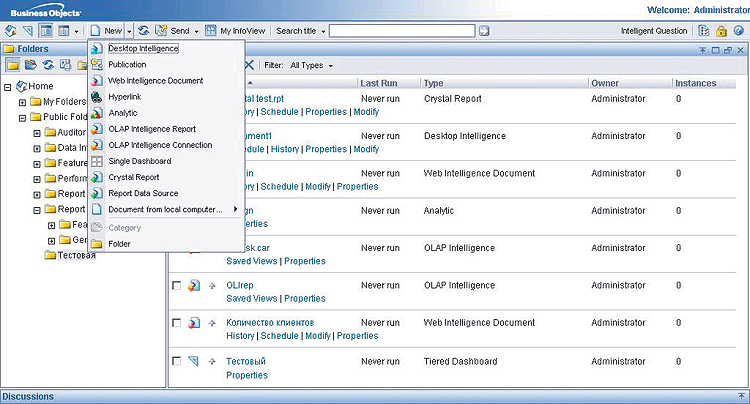Open the dashboard triangle icon in the toolbar

pyautogui.click(x=28, y=31)
